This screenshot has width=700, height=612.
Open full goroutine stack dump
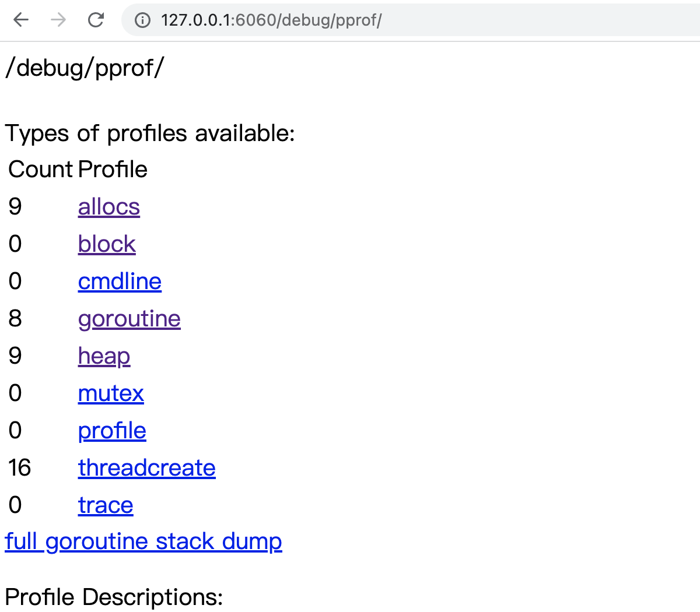(x=143, y=541)
